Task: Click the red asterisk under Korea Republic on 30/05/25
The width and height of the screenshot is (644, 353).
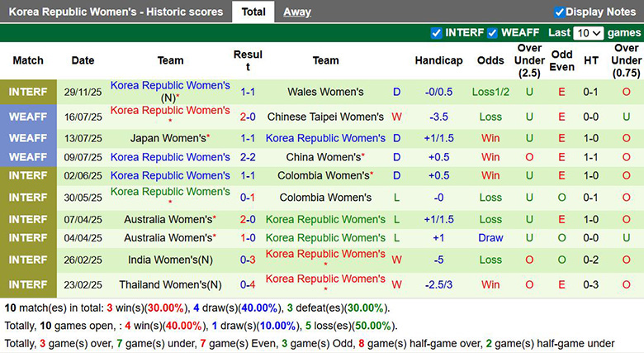Action: (170, 204)
